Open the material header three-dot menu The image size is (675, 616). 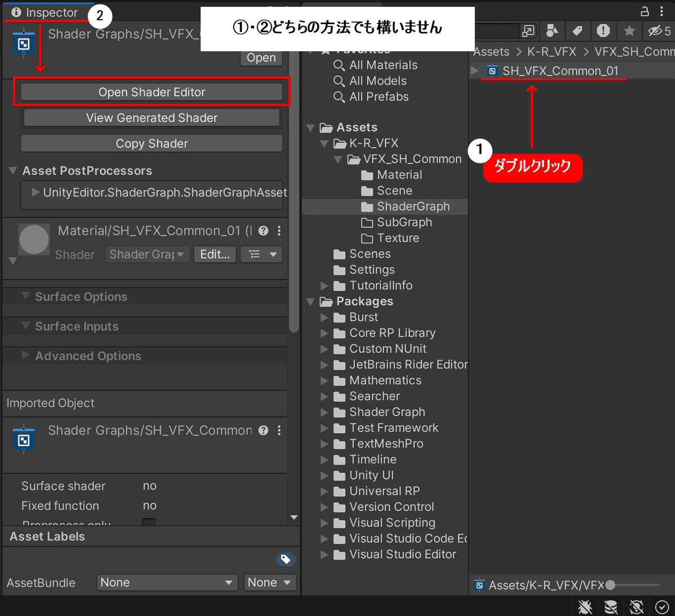(279, 231)
